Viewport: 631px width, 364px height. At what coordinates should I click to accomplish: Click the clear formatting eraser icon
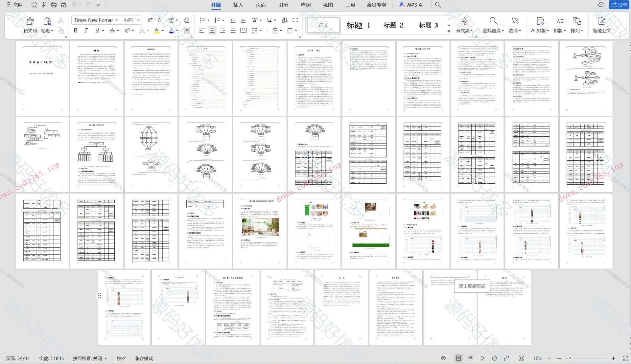click(x=186, y=20)
